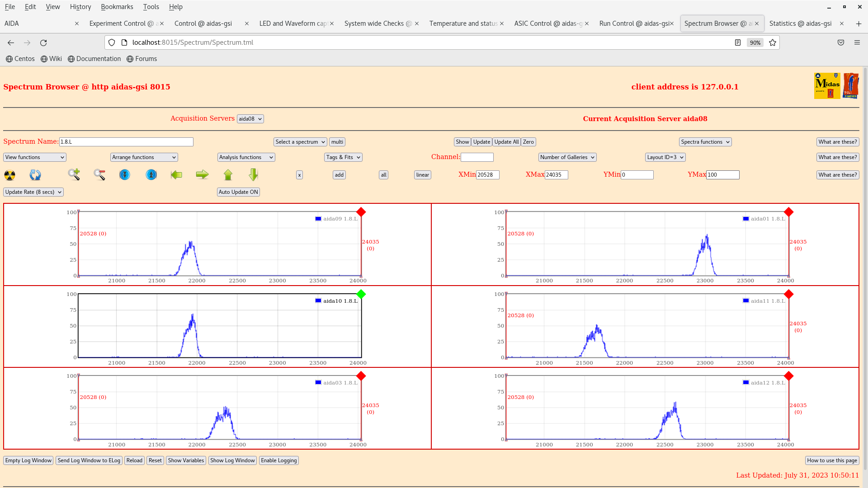Click the blue refresh arrows icon
Viewport: 868px width, 488px height.
pyautogui.click(x=35, y=175)
